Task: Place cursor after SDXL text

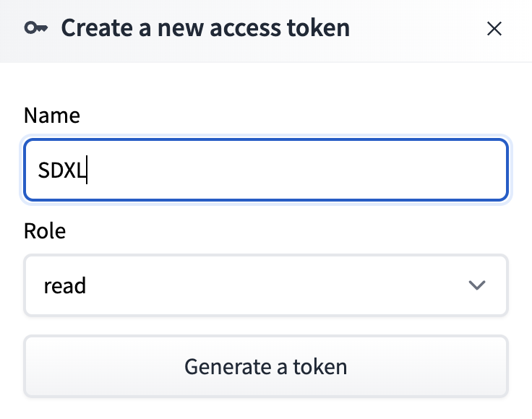Action: (x=87, y=170)
